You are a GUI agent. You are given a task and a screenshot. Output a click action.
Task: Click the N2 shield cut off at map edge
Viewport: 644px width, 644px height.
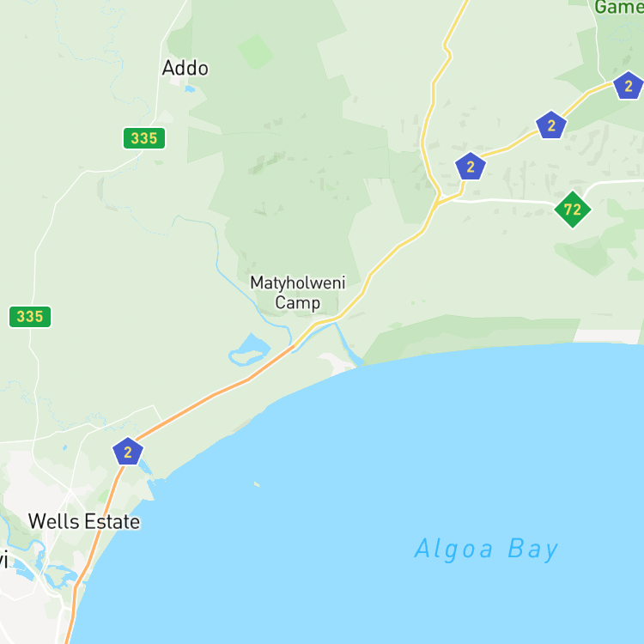(x=629, y=86)
